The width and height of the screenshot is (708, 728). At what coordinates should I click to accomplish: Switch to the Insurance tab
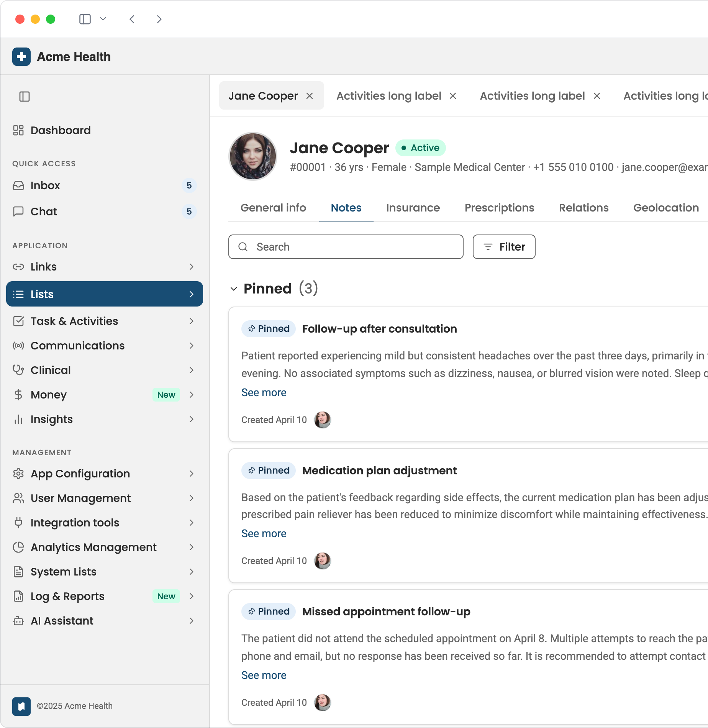click(413, 208)
